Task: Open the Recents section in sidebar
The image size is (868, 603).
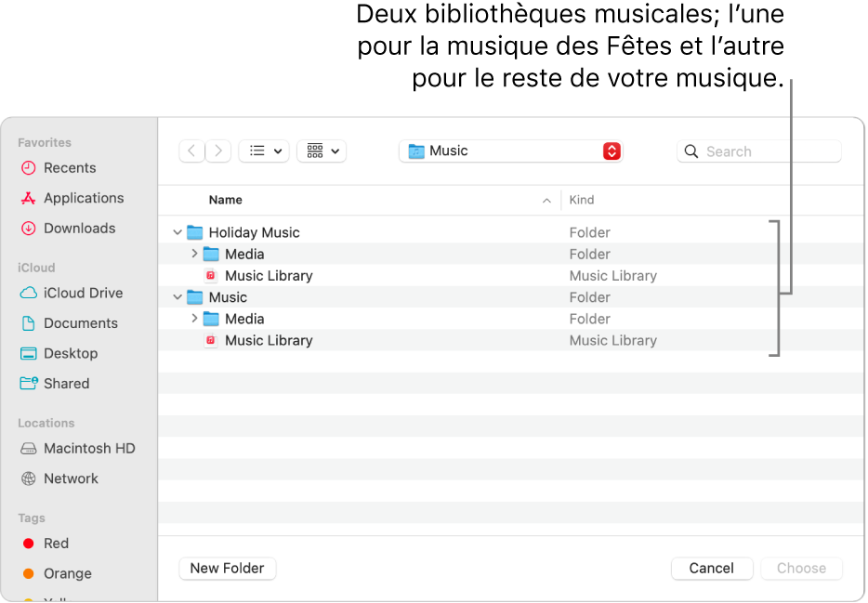Action: pyautogui.click(x=67, y=167)
